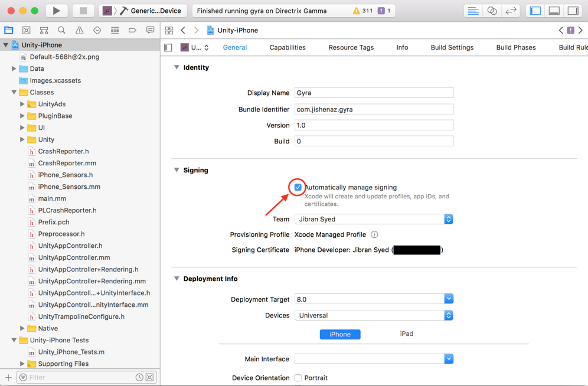
Task: Open the Report navigator speech bubble icon
Action: pos(150,30)
